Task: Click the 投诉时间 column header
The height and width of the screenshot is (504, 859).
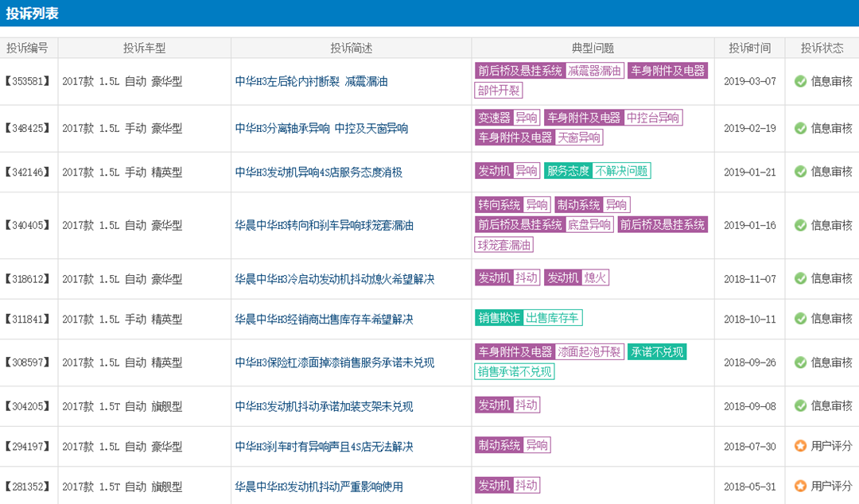Action: 749,48
